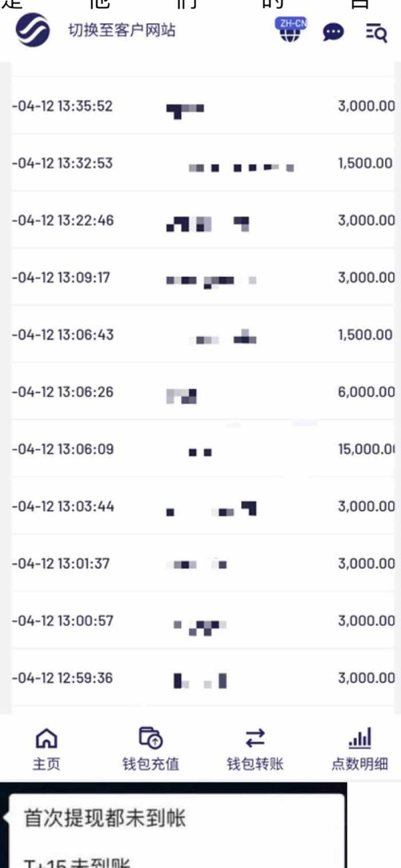Screen dimensions: 401x868
Task: Click the 6,000.00 amount entry
Action: 366,392
